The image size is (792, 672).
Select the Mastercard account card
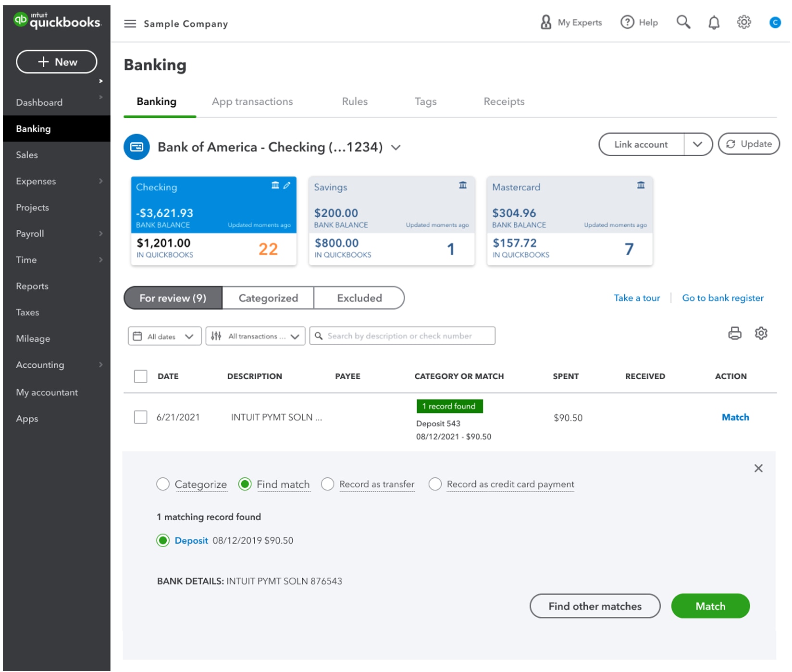569,221
